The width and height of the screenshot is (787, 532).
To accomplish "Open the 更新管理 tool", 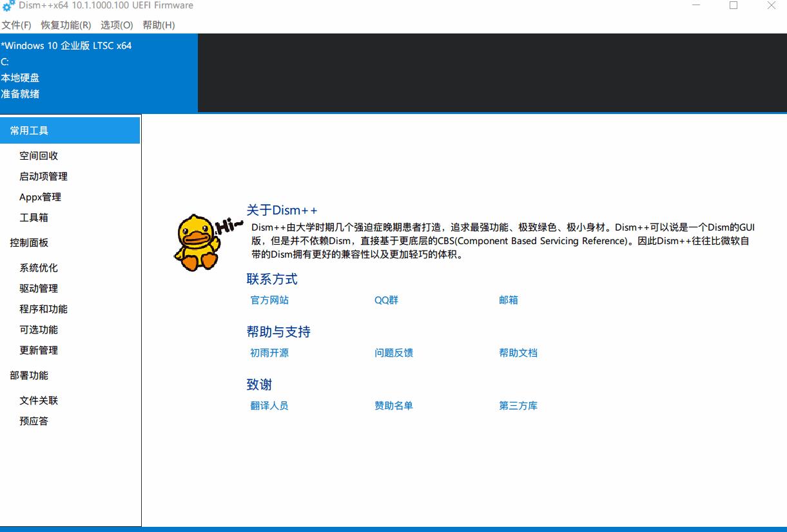I will [39, 350].
